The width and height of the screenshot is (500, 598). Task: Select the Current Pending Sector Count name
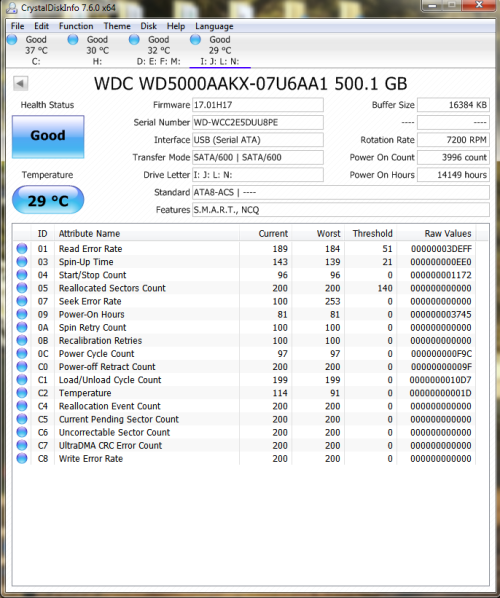click(x=119, y=419)
